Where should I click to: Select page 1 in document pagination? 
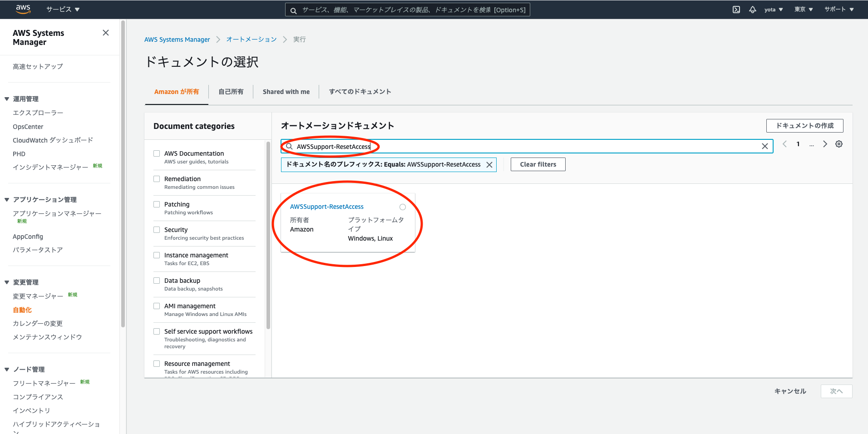[x=798, y=144]
